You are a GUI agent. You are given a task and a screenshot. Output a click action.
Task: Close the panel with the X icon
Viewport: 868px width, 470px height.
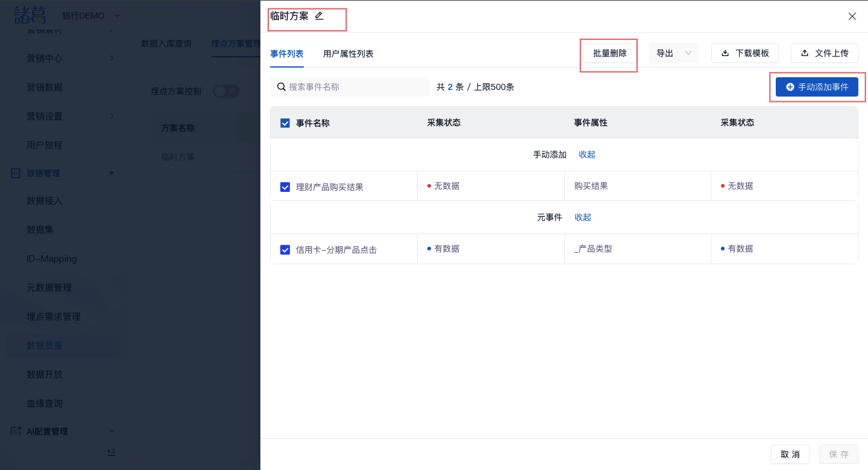[x=852, y=16]
